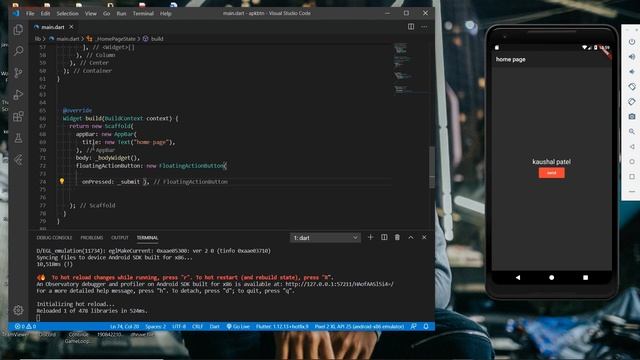Viewport: 640px width, 360px height.
Task: Open the Go menu
Action: (x=107, y=13)
